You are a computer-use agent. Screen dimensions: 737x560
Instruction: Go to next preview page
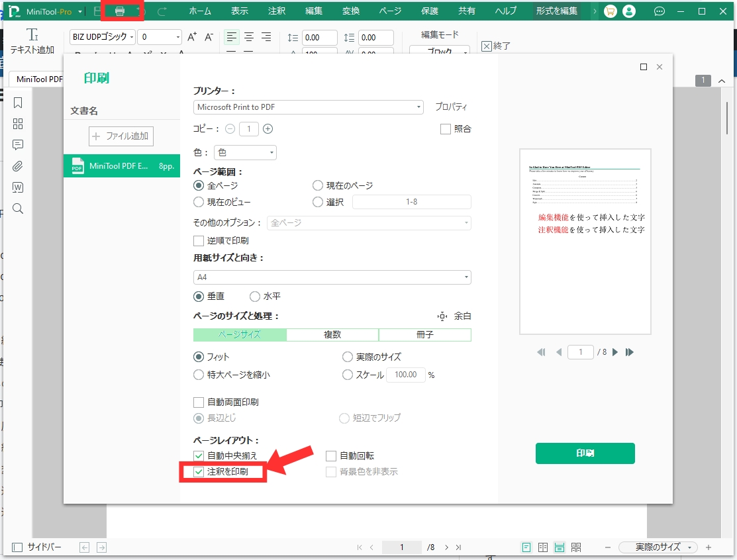pos(614,352)
